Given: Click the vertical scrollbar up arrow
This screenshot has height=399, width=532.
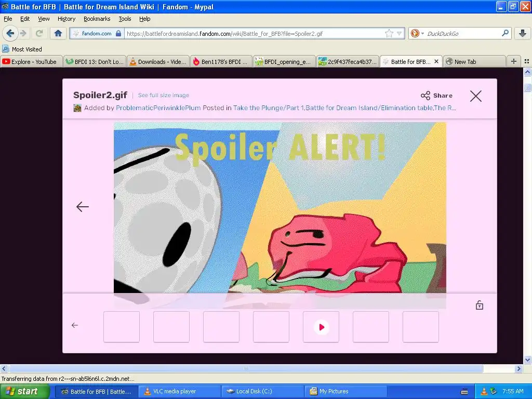Looking at the screenshot, I should tap(527, 72).
